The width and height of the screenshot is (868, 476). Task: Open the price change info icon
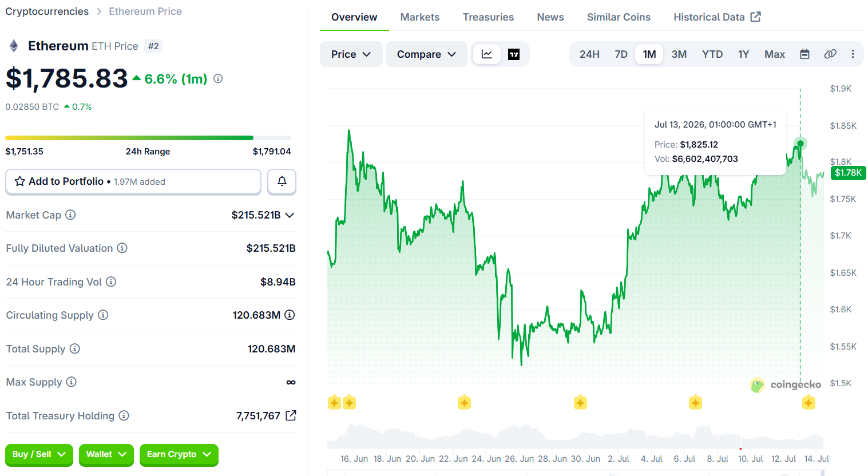tap(218, 78)
